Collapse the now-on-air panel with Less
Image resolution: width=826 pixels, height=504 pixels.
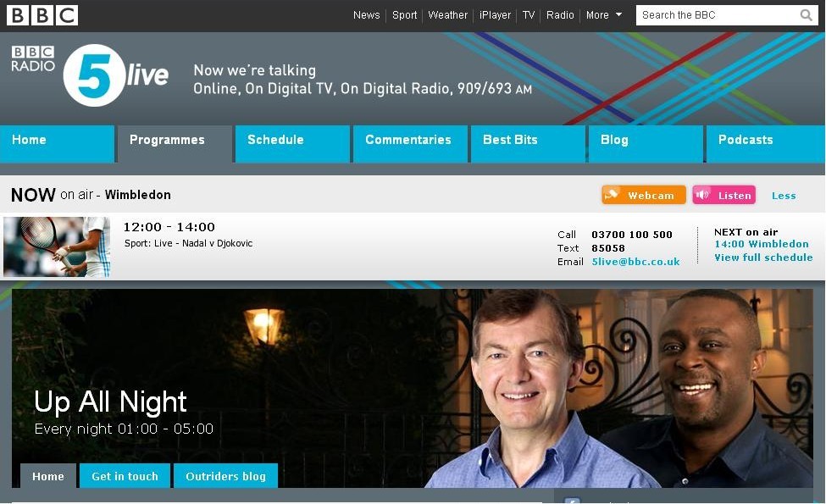click(x=783, y=196)
